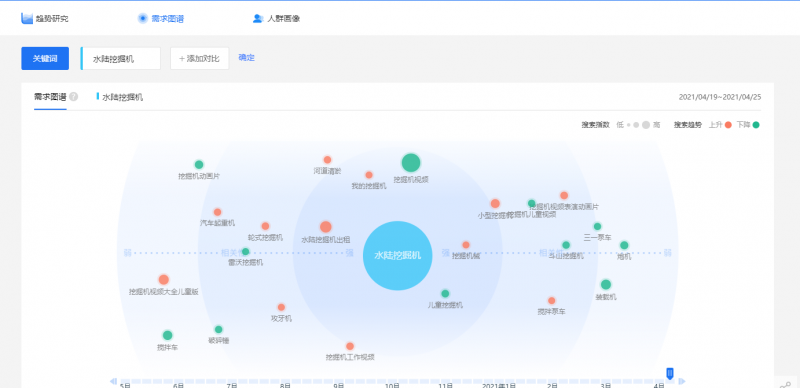Select the 挖掘机视频表演动画片 orange node
This screenshot has height=388, width=800.
tap(564, 196)
